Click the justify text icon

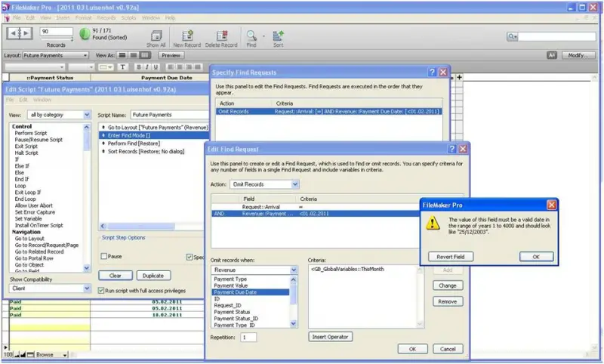click(198, 67)
